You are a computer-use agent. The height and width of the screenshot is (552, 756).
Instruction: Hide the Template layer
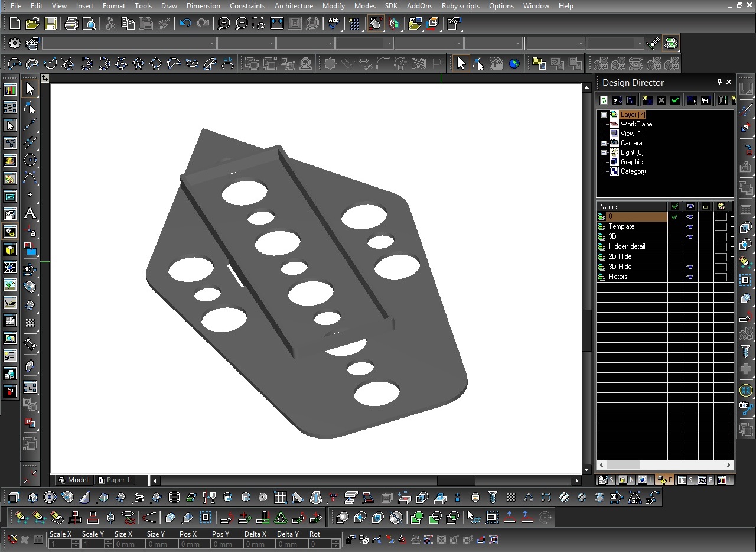point(690,227)
